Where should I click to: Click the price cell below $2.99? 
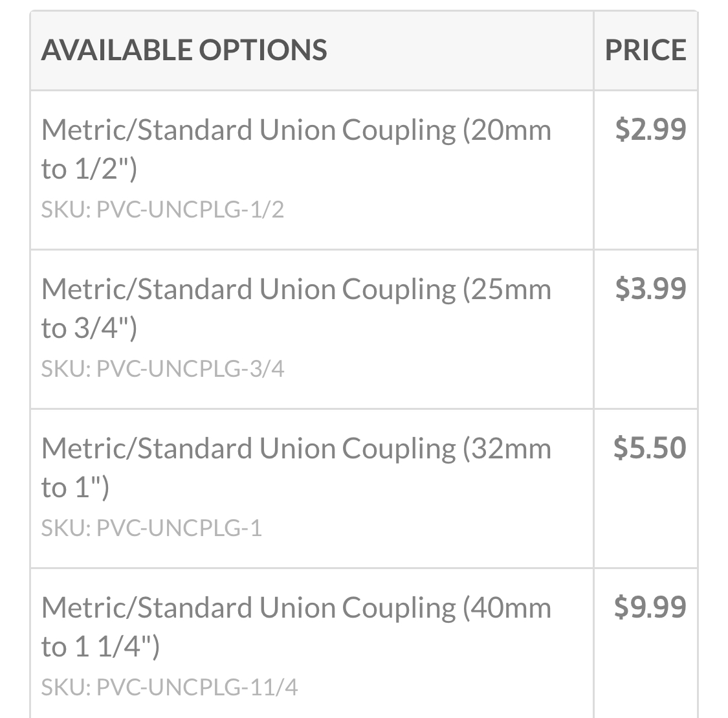click(x=646, y=330)
